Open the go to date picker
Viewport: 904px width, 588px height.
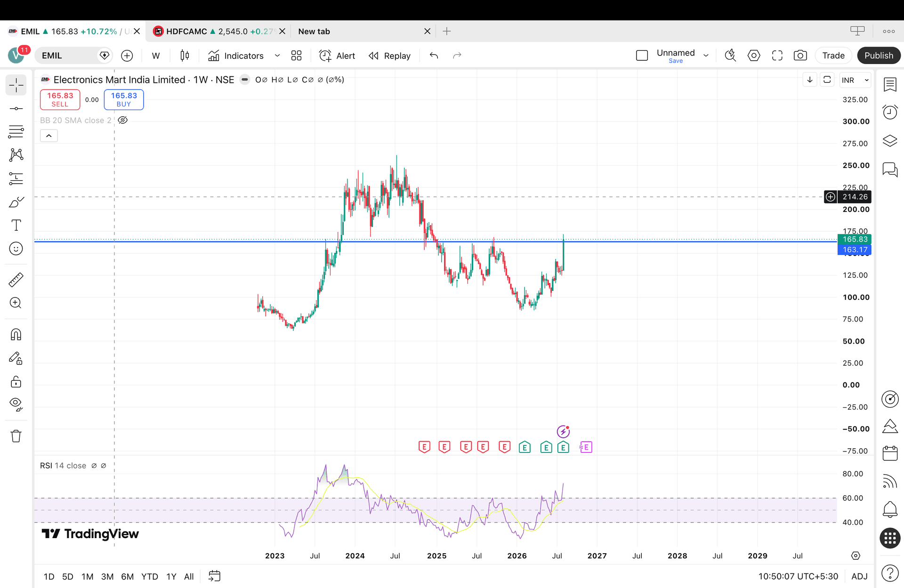tap(215, 576)
